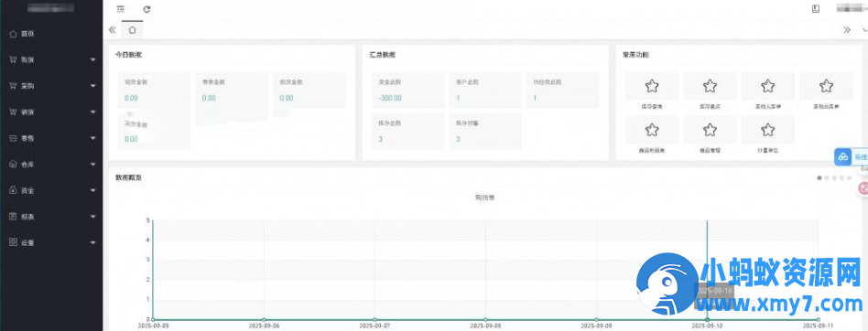868x331 pixels.
Task: Open the 销货 sidebar menu
Action: pyautogui.click(x=51, y=112)
